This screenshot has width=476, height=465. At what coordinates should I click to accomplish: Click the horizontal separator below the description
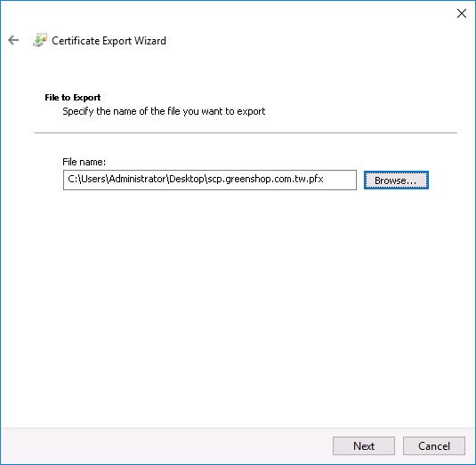[x=246, y=132]
